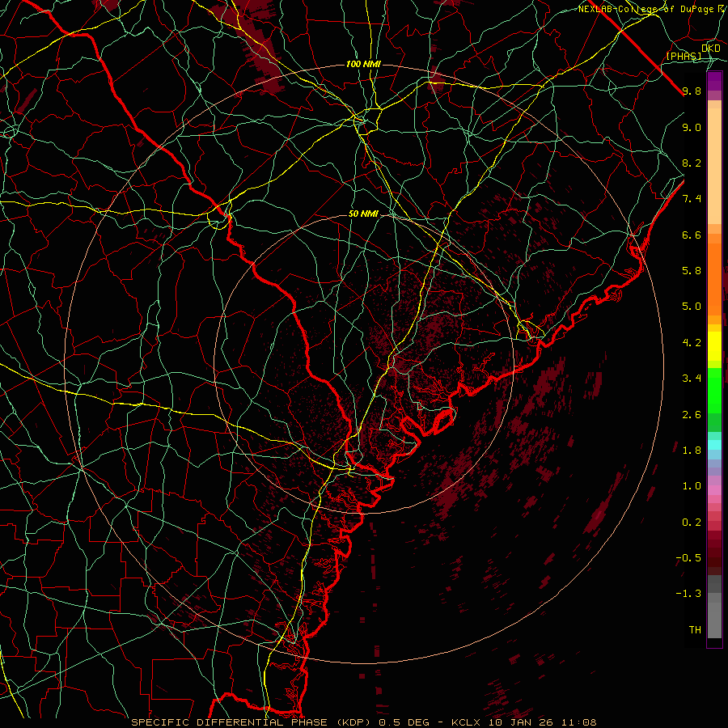
Task: Click the 9.8 legend value
Action: pos(692,91)
